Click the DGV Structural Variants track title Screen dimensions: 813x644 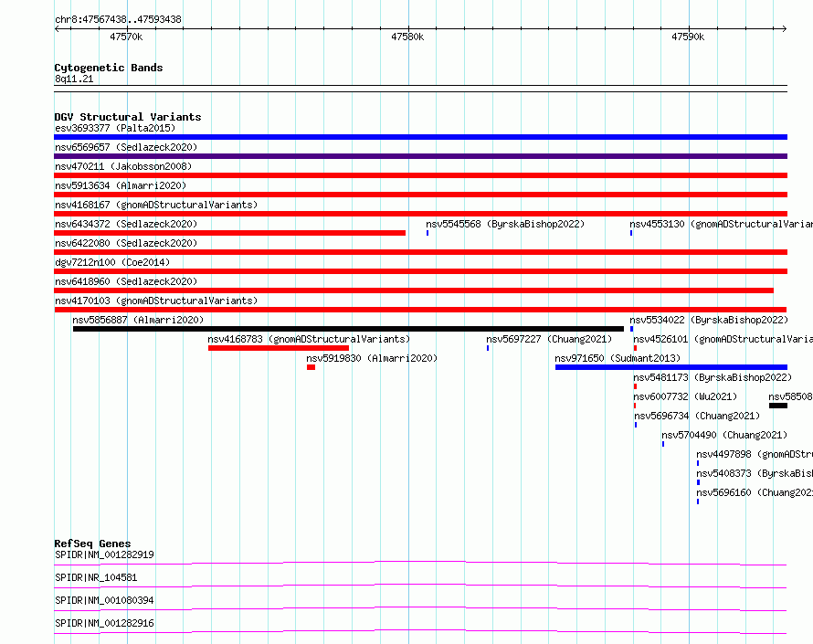(128, 117)
